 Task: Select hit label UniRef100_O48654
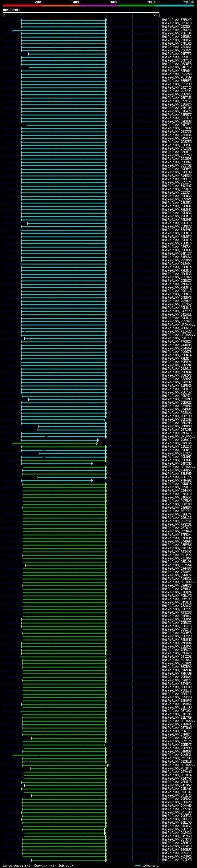point(177,497)
